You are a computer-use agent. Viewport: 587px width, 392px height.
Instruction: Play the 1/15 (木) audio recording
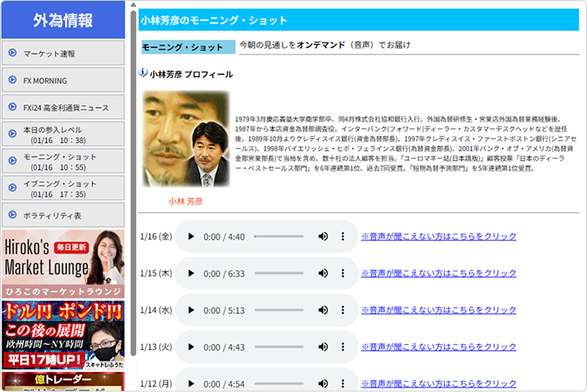coord(191,273)
